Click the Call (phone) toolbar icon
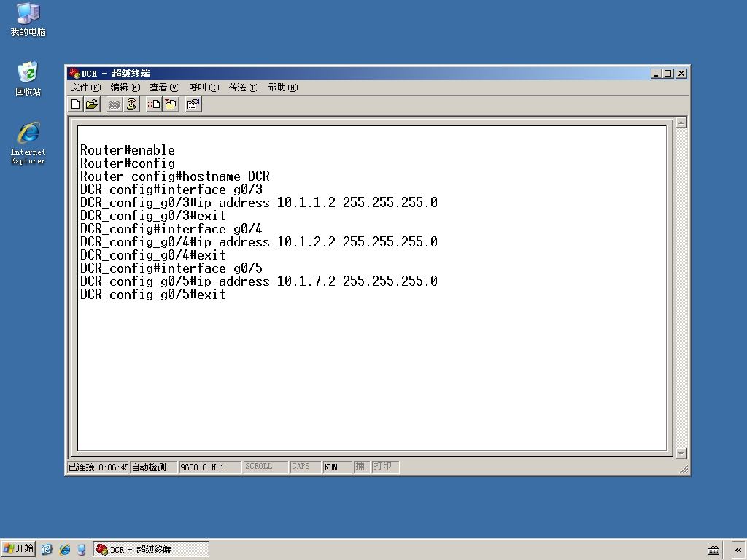747x560 pixels. (115, 104)
